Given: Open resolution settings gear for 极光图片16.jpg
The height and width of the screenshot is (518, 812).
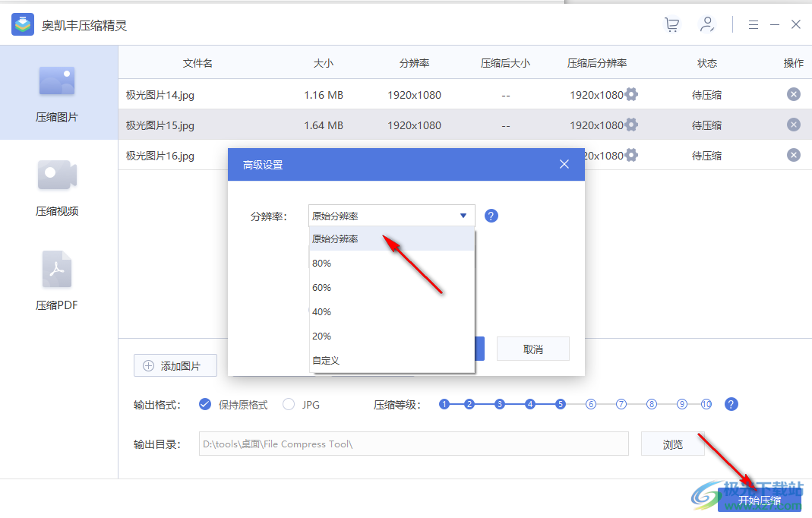Looking at the screenshot, I should click(631, 155).
